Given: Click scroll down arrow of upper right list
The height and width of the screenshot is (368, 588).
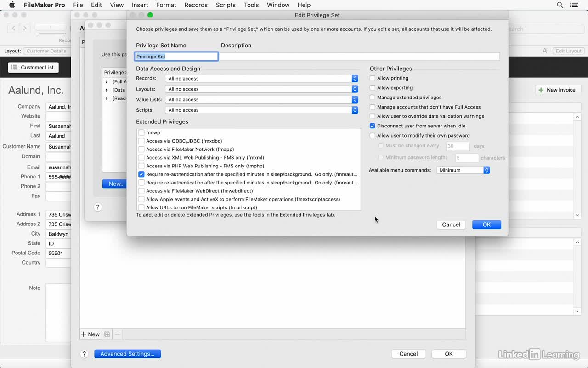Looking at the screenshot, I should point(577,215).
